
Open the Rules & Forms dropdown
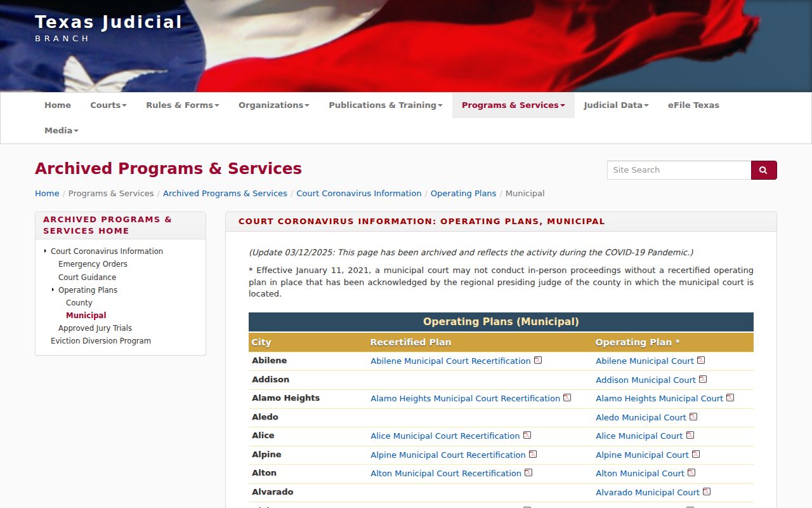[183, 105]
